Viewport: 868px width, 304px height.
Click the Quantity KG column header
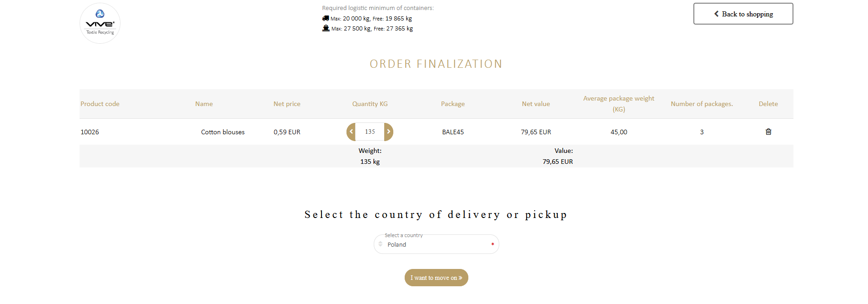pyautogui.click(x=370, y=104)
